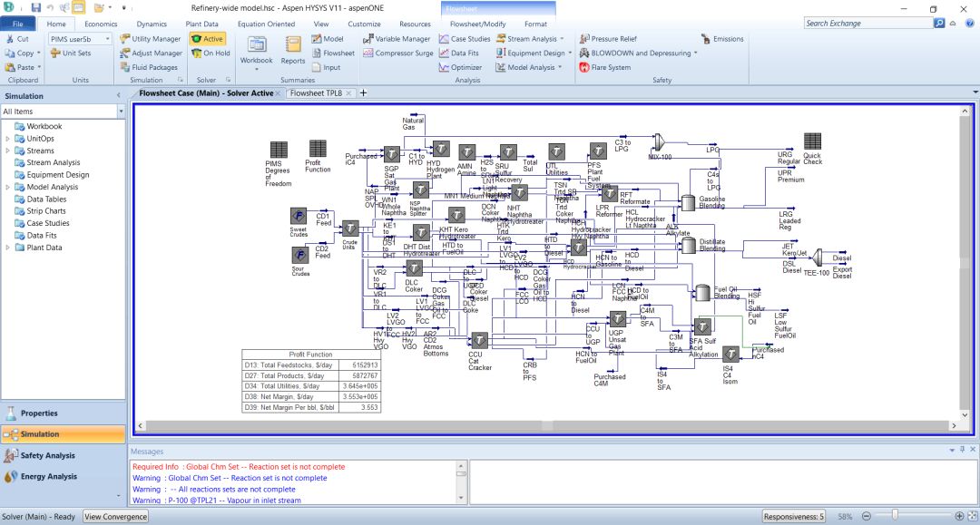Image resolution: width=980 pixels, height=525 pixels.
Task: Click the Copy button
Action: pyautogui.click(x=19, y=53)
